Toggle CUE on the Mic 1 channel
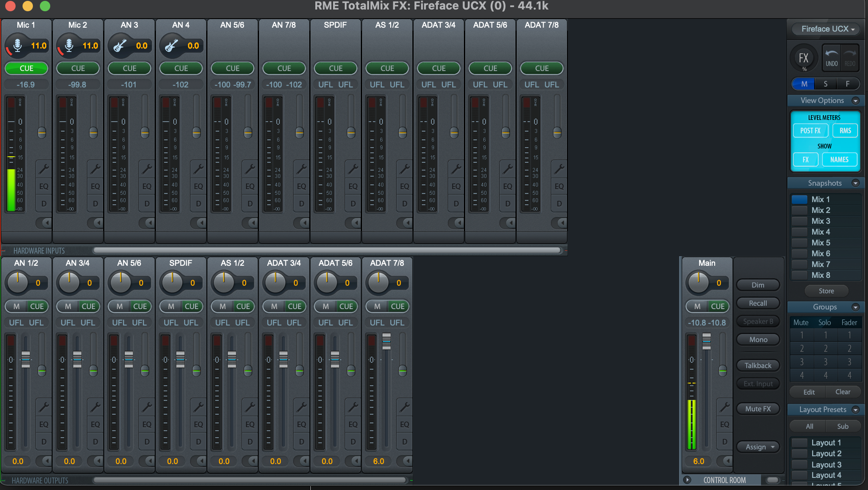Viewport: 868px width, 490px height. click(26, 68)
